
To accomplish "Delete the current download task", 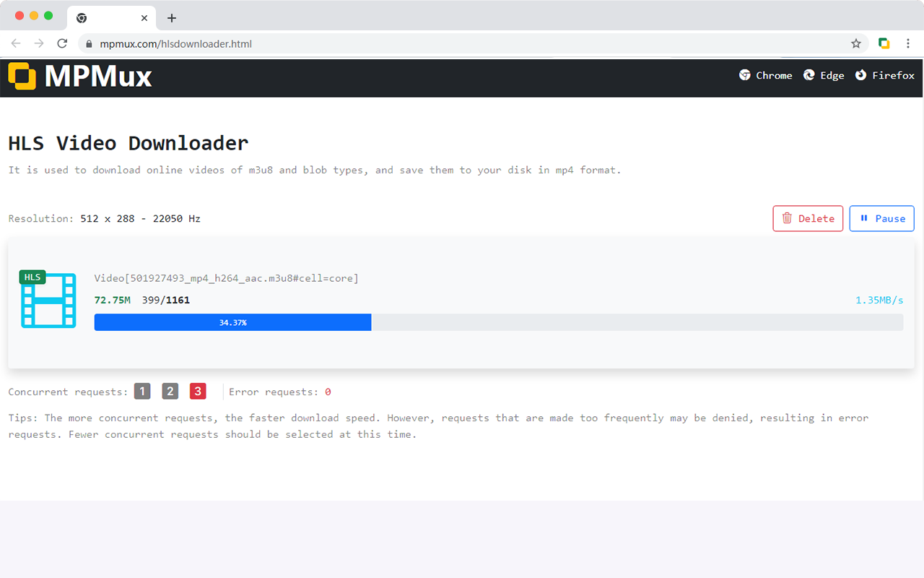I will point(808,218).
